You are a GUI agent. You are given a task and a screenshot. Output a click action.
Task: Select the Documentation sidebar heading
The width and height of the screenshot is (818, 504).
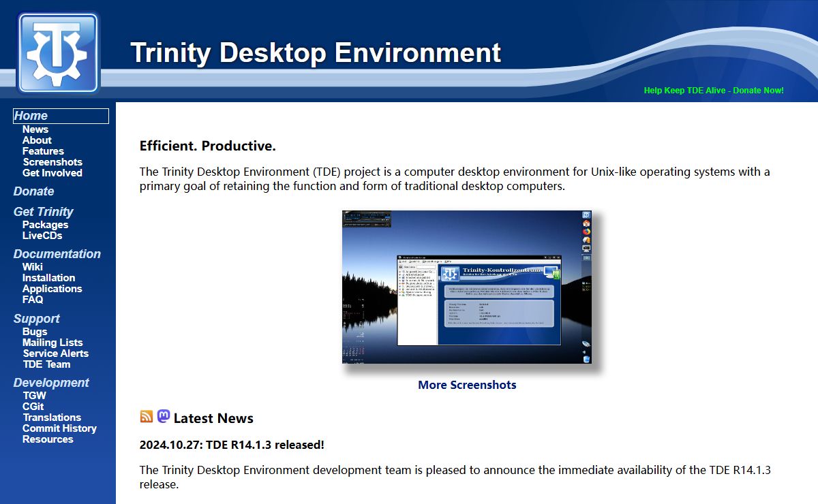click(x=57, y=254)
